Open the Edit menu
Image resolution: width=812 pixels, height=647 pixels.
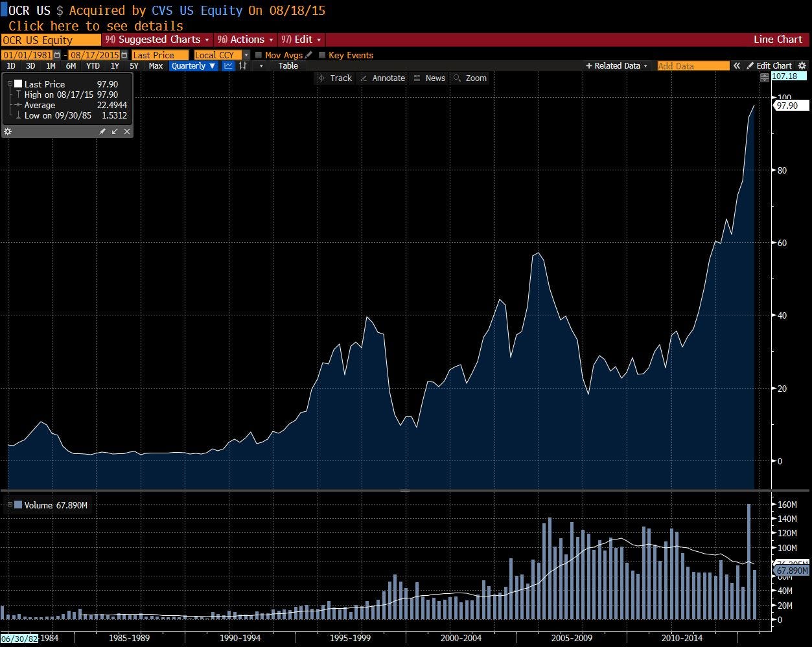(301, 40)
